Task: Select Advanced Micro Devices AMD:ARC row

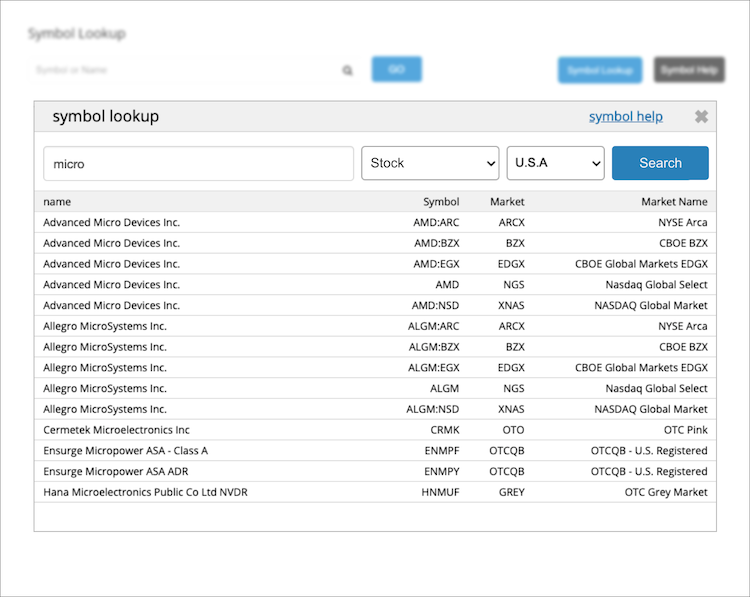Action: click(111, 222)
